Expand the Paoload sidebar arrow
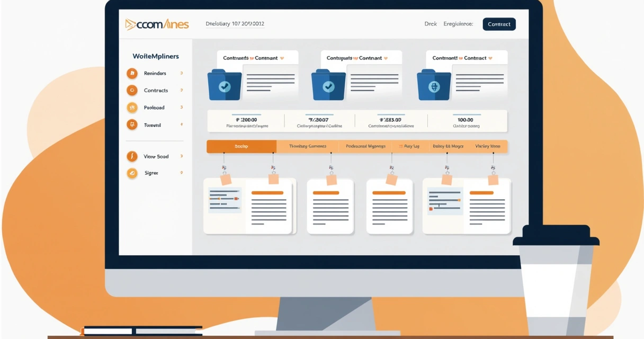Viewport: 644px width, 339px height. (182, 108)
